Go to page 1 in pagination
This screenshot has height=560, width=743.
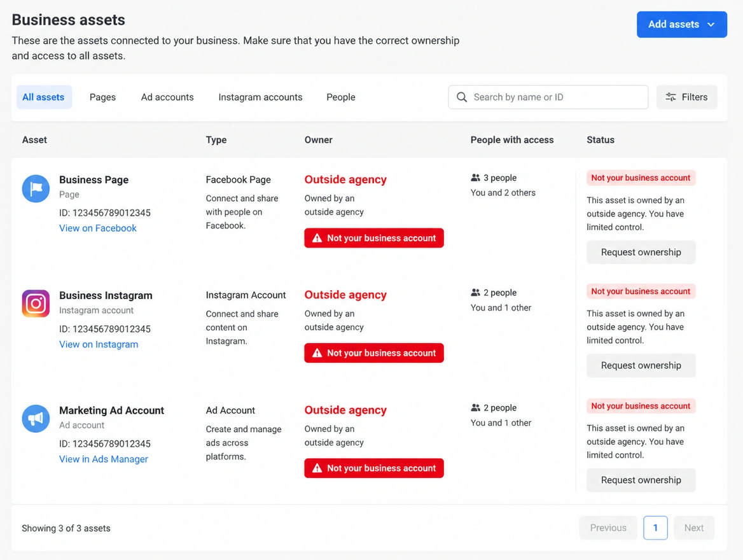(655, 528)
